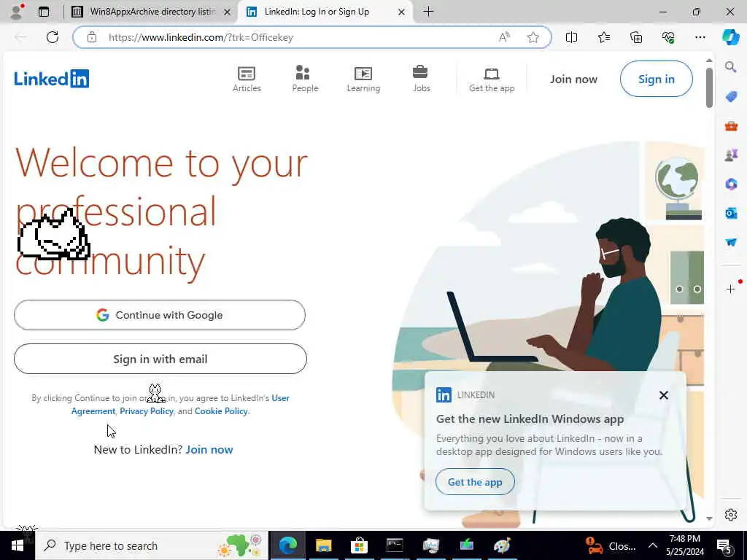Open sidebar Games chess icon
This screenshot has width=747, height=560.
(x=731, y=155)
